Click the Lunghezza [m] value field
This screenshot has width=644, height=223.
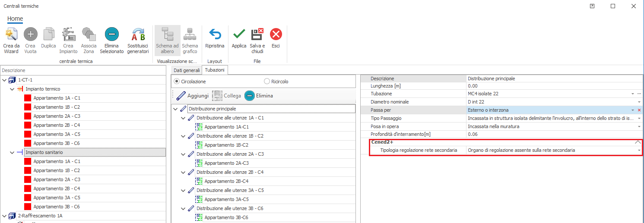click(553, 86)
